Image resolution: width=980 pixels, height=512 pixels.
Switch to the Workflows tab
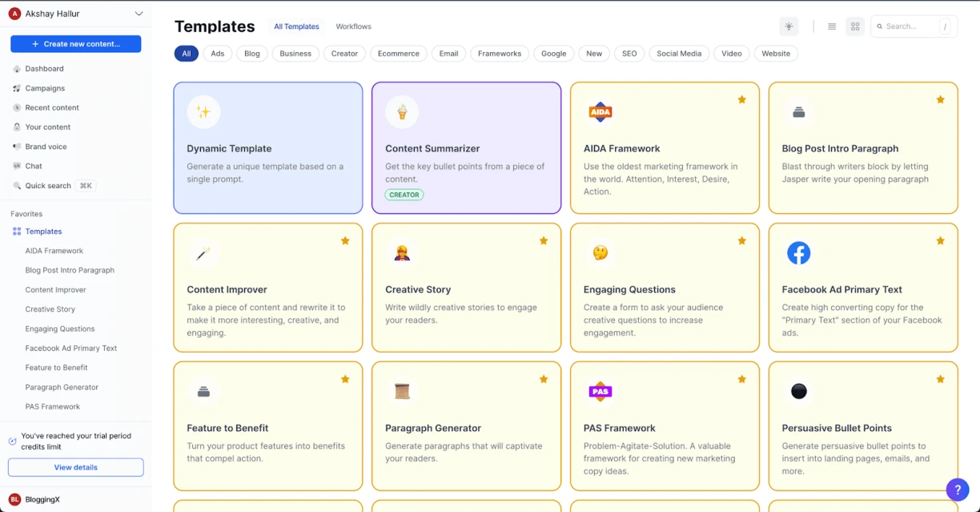click(353, 26)
